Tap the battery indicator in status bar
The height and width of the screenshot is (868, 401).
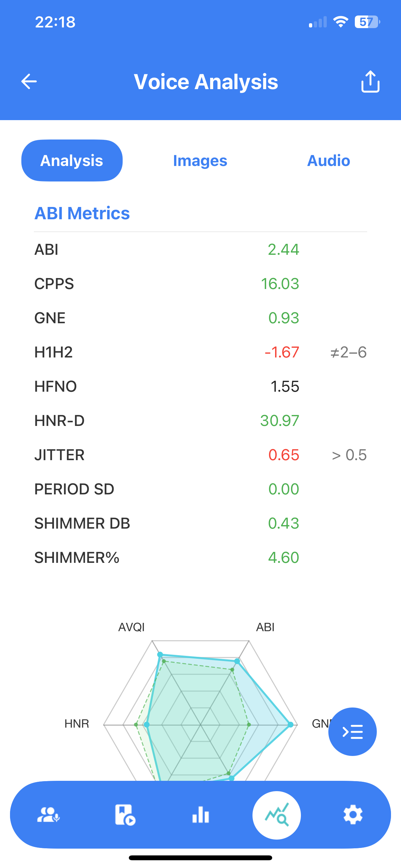click(367, 22)
